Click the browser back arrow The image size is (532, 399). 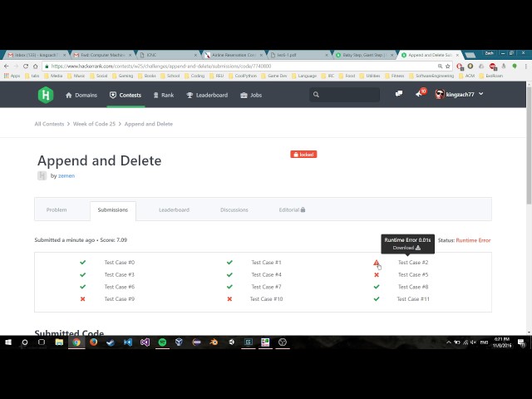pyautogui.click(x=7, y=66)
